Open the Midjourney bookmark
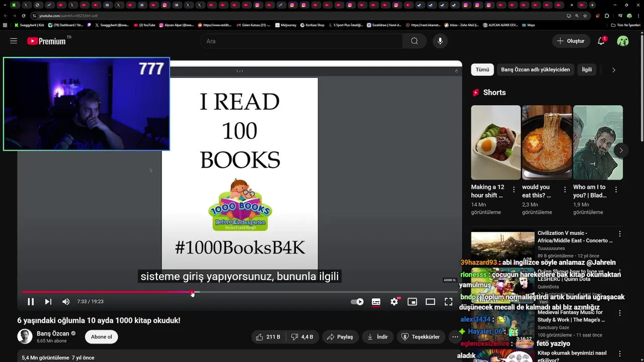The image size is (644, 362). 285,25
